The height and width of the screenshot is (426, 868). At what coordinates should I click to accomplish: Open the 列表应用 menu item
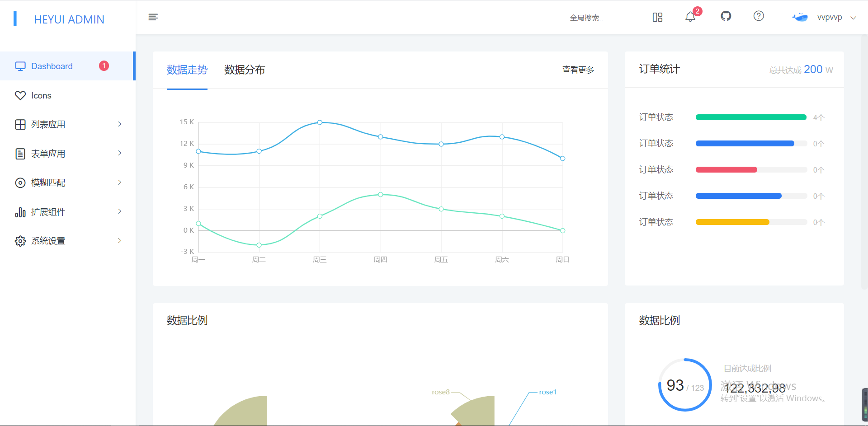point(68,125)
